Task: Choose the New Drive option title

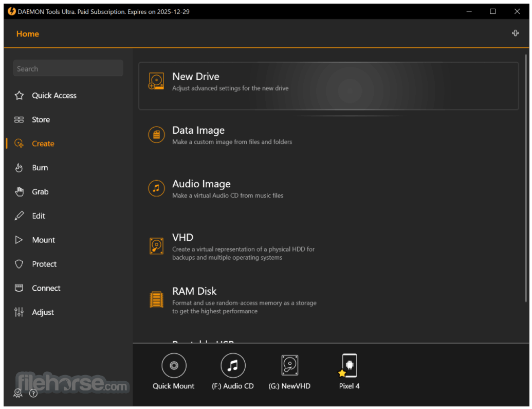Action: [196, 77]
